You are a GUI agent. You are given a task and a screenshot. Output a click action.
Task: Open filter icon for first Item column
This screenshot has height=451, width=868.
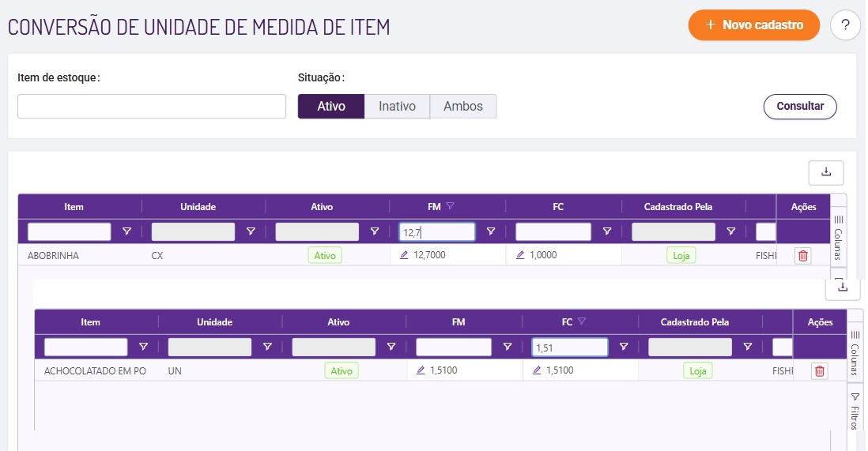pos(127,231)
